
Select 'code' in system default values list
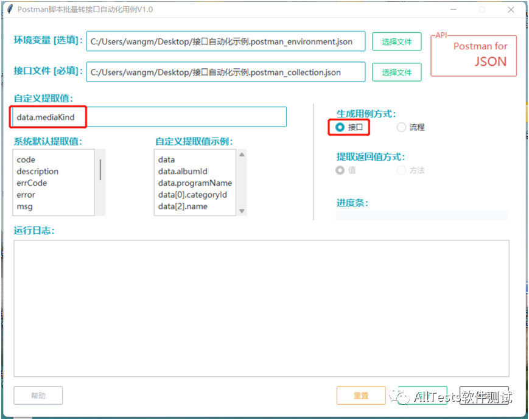click(x=26, y=159)
